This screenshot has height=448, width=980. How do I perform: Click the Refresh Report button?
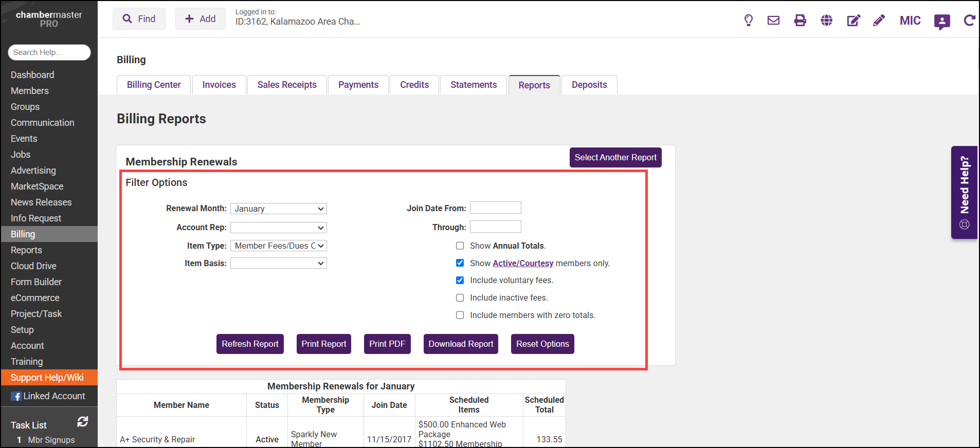pos(250,344)
